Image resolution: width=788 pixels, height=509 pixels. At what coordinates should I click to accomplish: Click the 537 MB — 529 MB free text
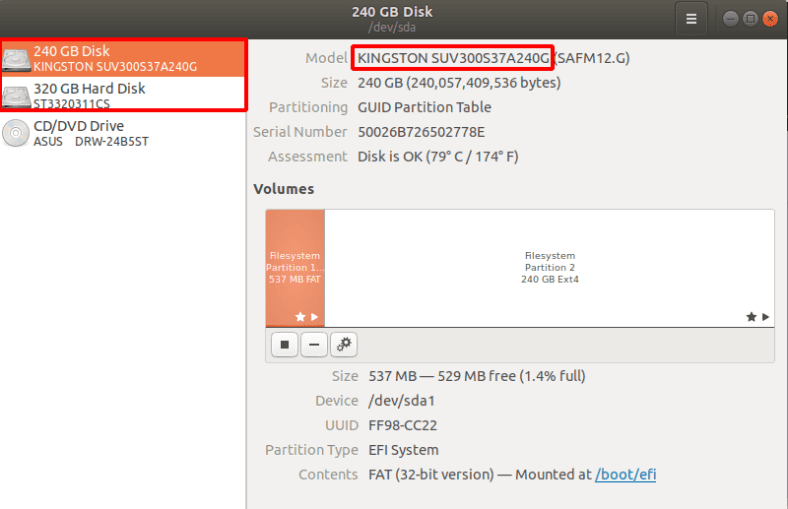477,376
